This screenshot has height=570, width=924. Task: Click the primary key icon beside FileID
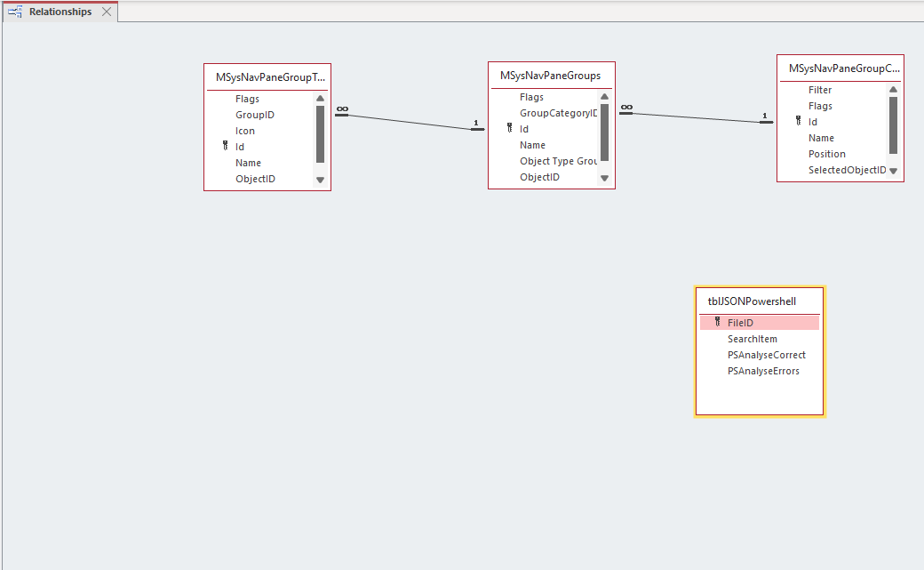tap(717, 322)
